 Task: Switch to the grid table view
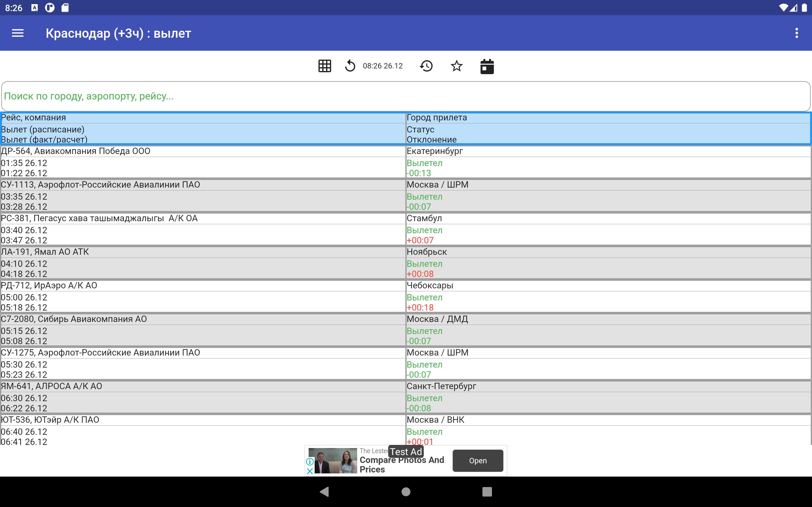tap(324, 66)
